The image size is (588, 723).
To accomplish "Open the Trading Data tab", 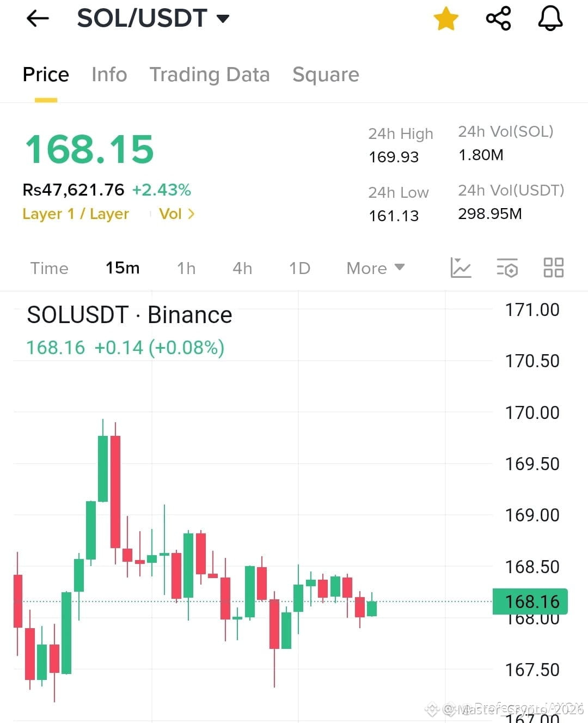I will coord(210,75).
